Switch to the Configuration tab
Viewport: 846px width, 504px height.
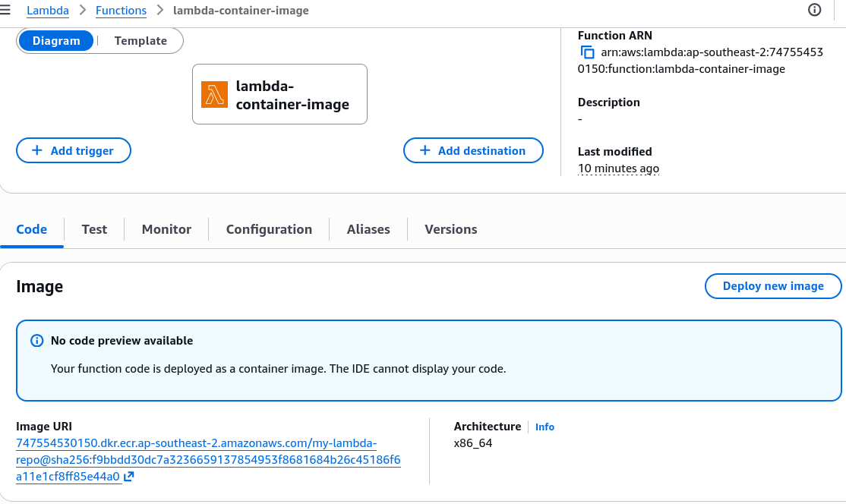pos(269,229)
